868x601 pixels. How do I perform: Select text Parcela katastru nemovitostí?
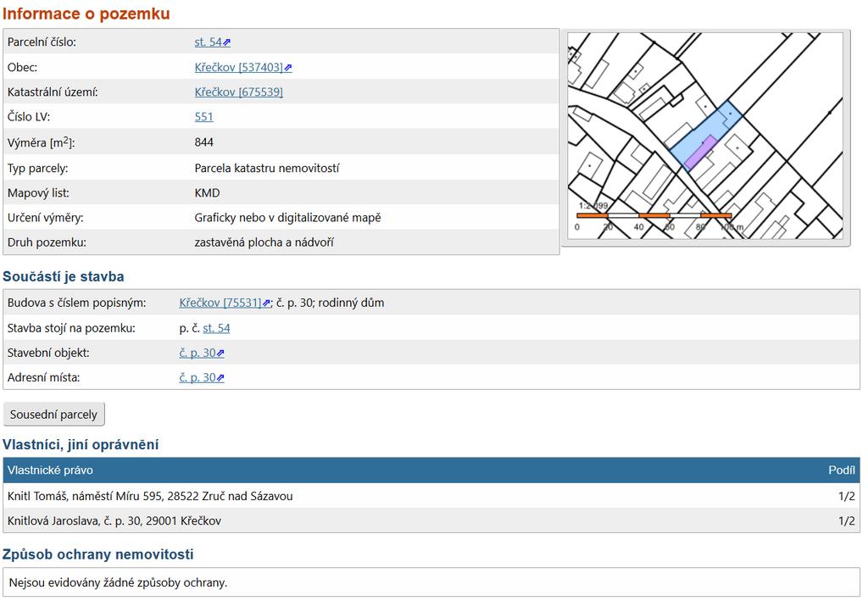tap(267, 168)
